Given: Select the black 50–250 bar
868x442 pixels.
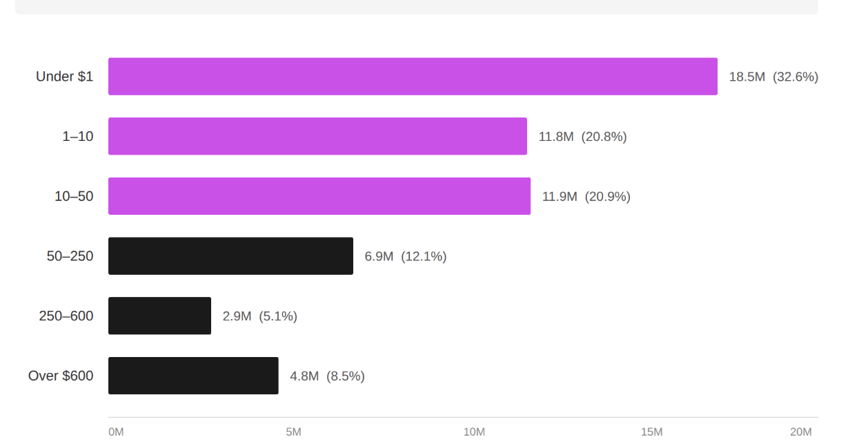Looking at the screenshot, I should pyautogui.click(x=230, y=256).
